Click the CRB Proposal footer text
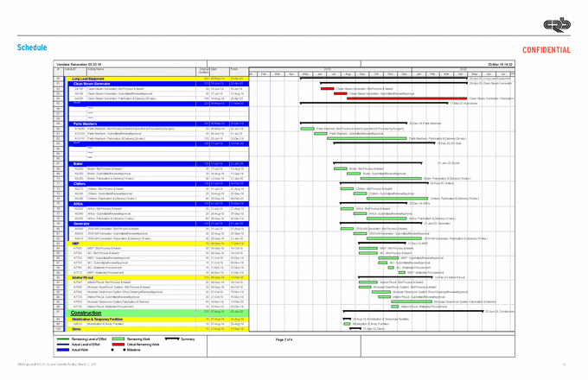Image resolution: width=588 pixels, height=380 pixels. tap(56, 364)
